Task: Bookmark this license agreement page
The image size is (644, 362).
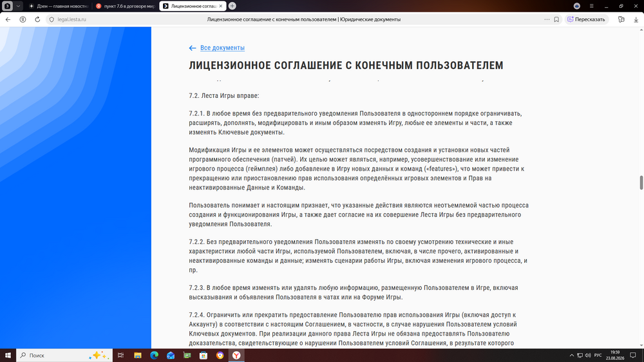Action: (556, 19)
